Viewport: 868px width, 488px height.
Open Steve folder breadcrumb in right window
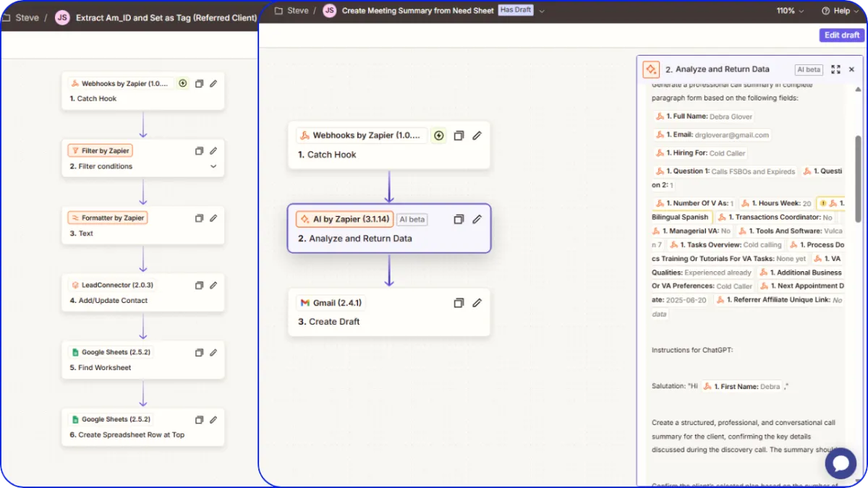(x=292, y=11)
